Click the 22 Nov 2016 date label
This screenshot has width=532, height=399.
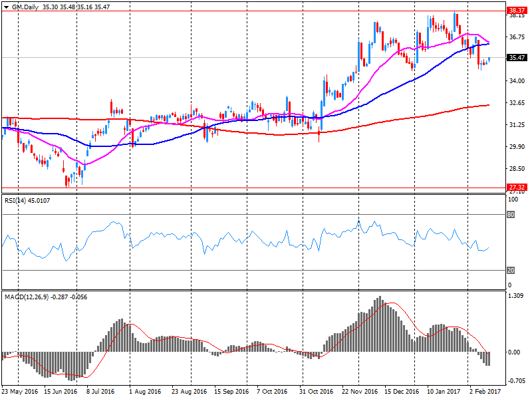(x=360, y=392)
